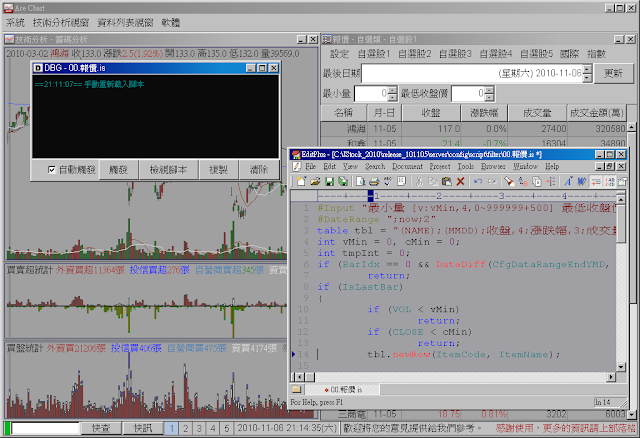The height and width of the screenshot is (438, 640).
Task: Toggle auto-indent icon next to word wrap
Action: (x=596, y=181)
